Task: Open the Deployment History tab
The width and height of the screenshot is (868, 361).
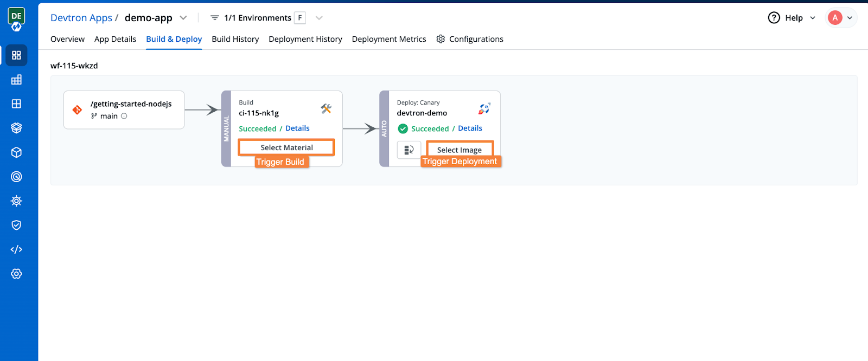Action: tap(305, 39)
